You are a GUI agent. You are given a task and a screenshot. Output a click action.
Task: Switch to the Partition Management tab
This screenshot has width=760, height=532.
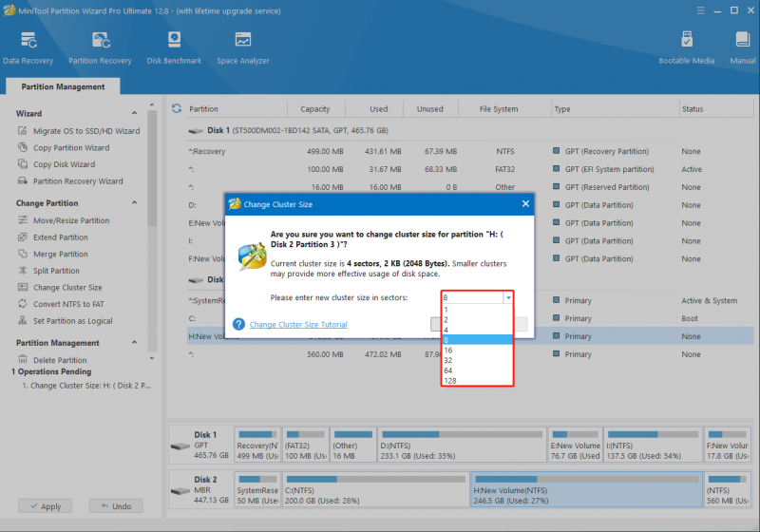[63, 86]
